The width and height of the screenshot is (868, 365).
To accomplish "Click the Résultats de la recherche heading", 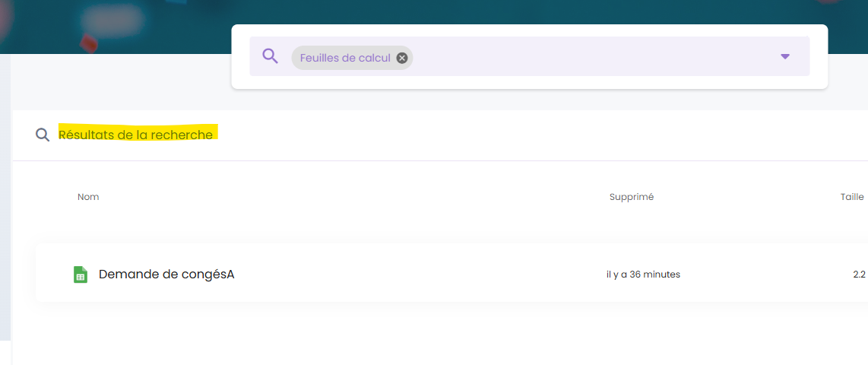I will click(136, 135).
